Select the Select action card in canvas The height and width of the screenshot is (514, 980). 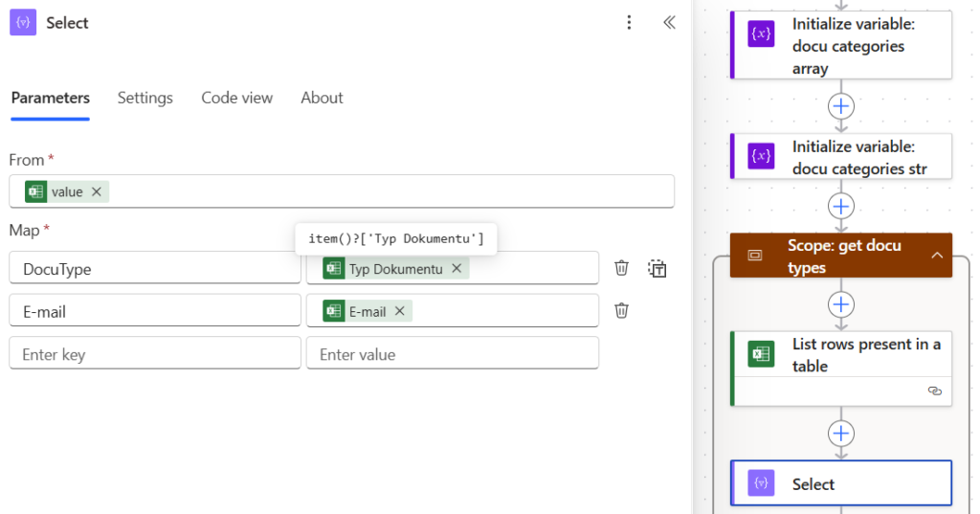pyautogui.click(x=841, y=483)
